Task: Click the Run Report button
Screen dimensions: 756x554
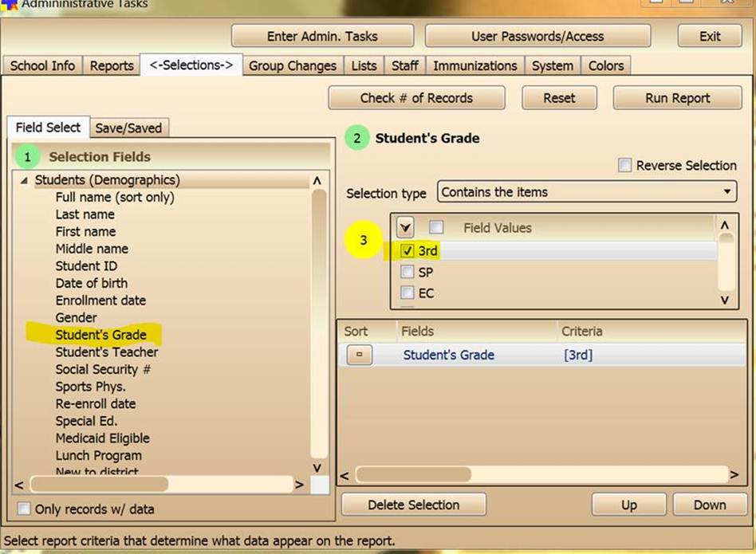Action: [677, 98]
